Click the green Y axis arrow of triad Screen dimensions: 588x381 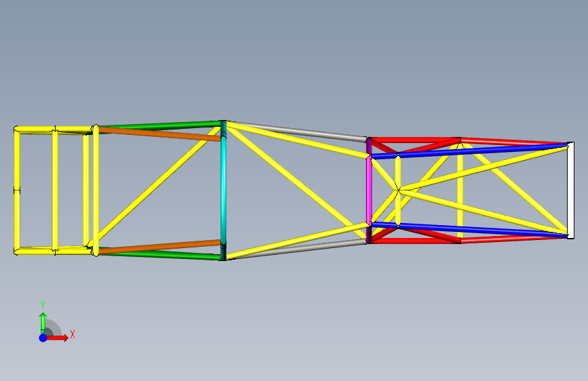pyautogui.click(x=43, y=323)
